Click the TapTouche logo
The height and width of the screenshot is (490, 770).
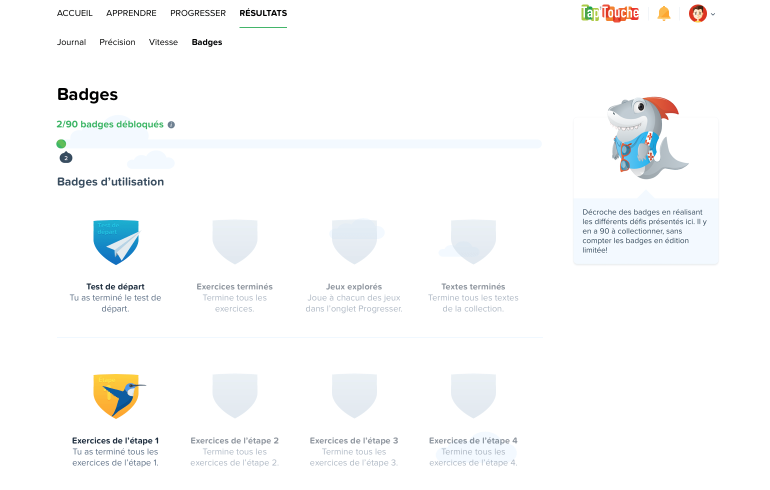(x=609, y=13)
